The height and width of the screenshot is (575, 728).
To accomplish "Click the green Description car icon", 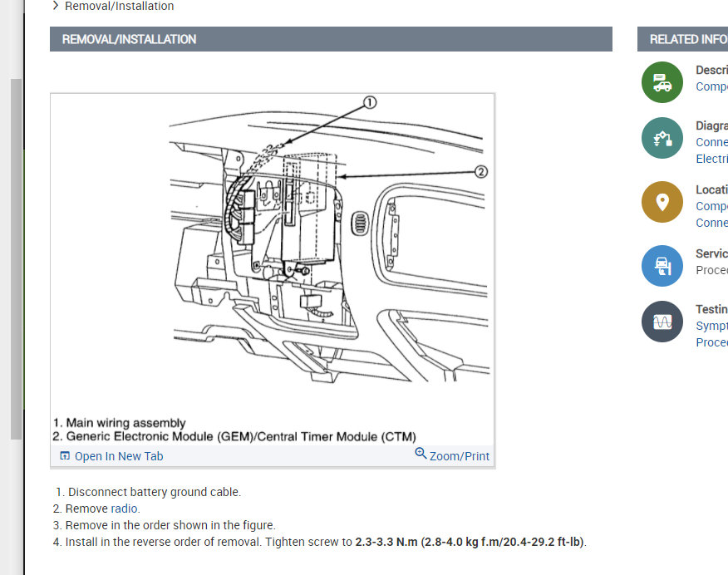I will pyautogui.click(x=662, y=81).
